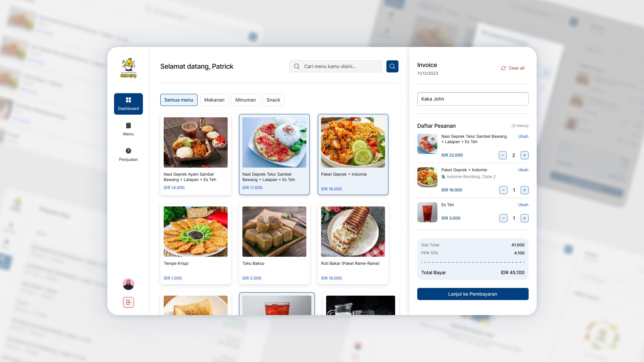Click the customer name field Kaka John
644x362 pixels.
(x=473, y=99)
